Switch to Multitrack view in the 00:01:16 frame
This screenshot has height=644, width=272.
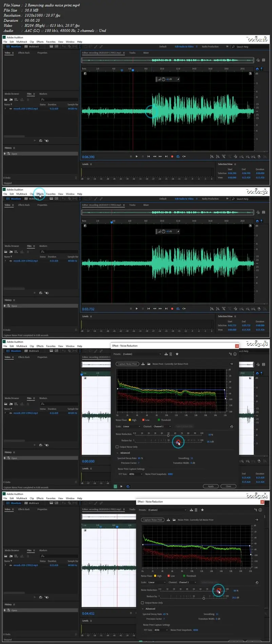[32, 46]
